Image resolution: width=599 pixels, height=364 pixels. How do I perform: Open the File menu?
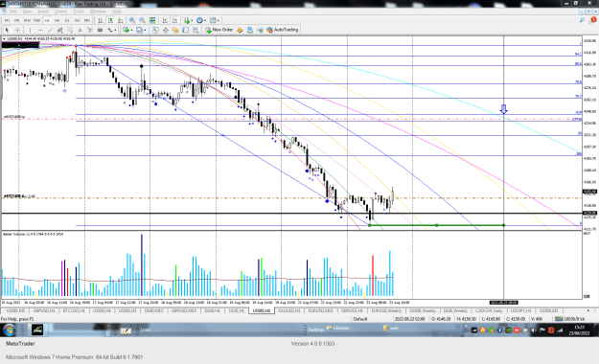click(x=13, y=11)
